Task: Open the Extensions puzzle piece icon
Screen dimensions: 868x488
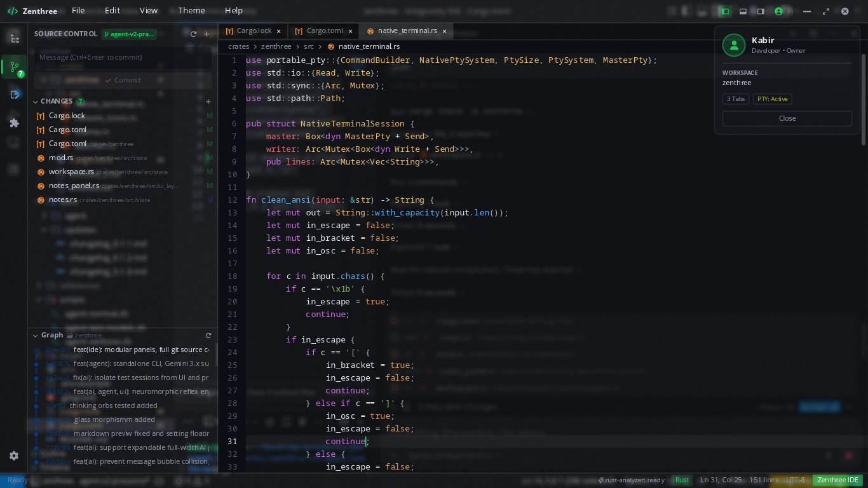Action: tap(14, 123)
